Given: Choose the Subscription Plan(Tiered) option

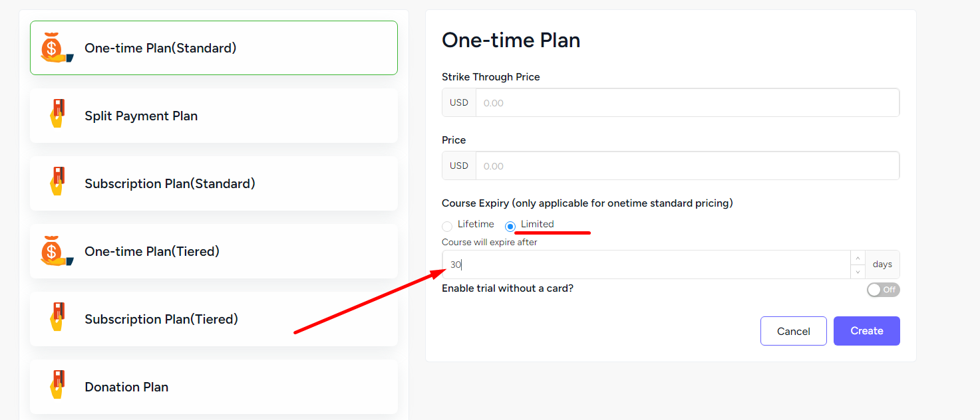Looking at the screenshot, I should tap(214, 319).
